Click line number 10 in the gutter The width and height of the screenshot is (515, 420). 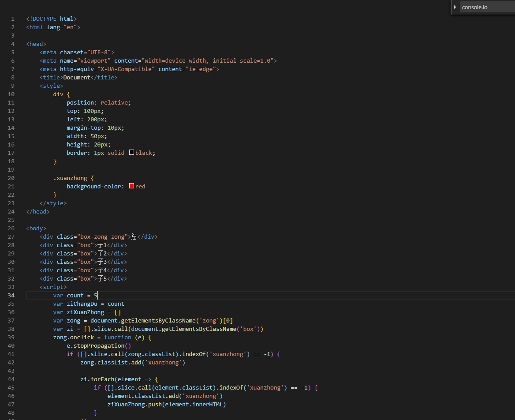click(11, 94)
